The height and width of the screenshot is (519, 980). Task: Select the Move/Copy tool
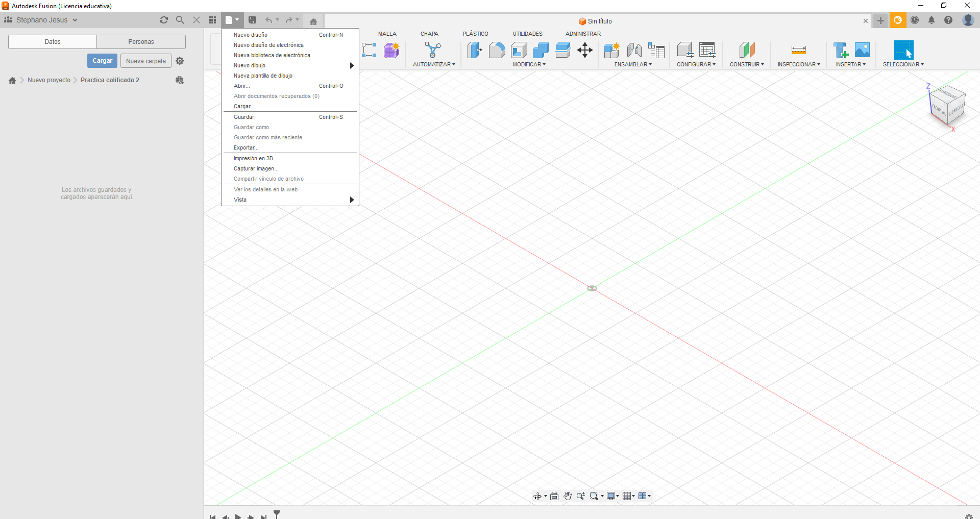pyautogui.click(x=585, y=50)
